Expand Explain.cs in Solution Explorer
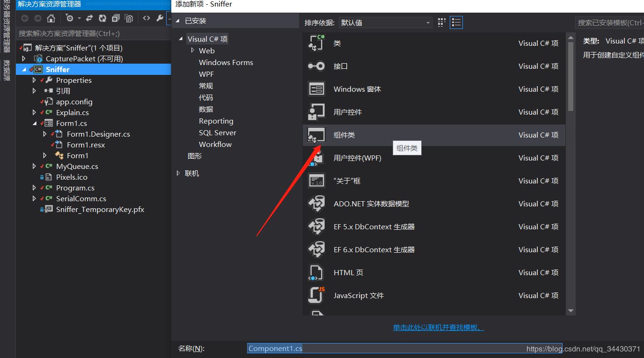 pos(35,112)
